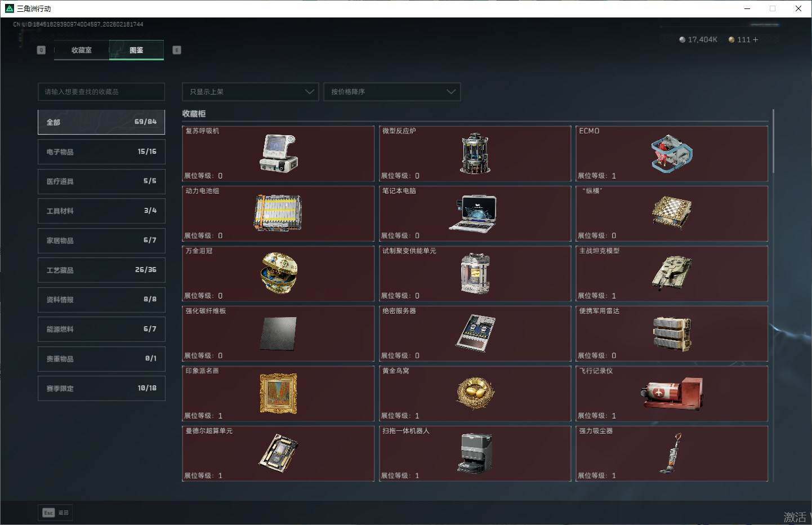Click the 17,404K currency coin icon
812x525 pixels.
(x=682, y=39)
